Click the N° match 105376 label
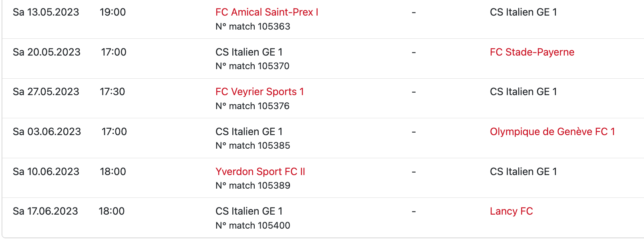 pyautogui.click(x=252, y=106)
